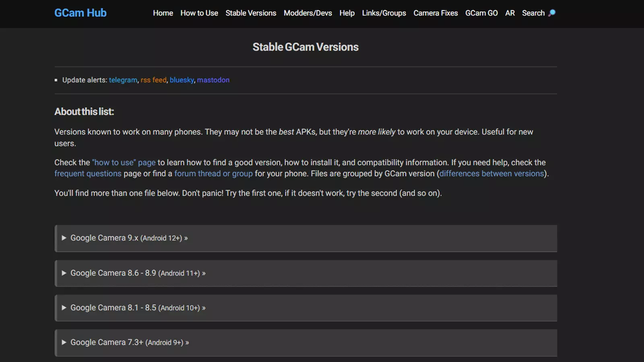The width and height of the screenshot is (644, 362).
Task: Click the Search text in navigation
Action: pos(533,13)
